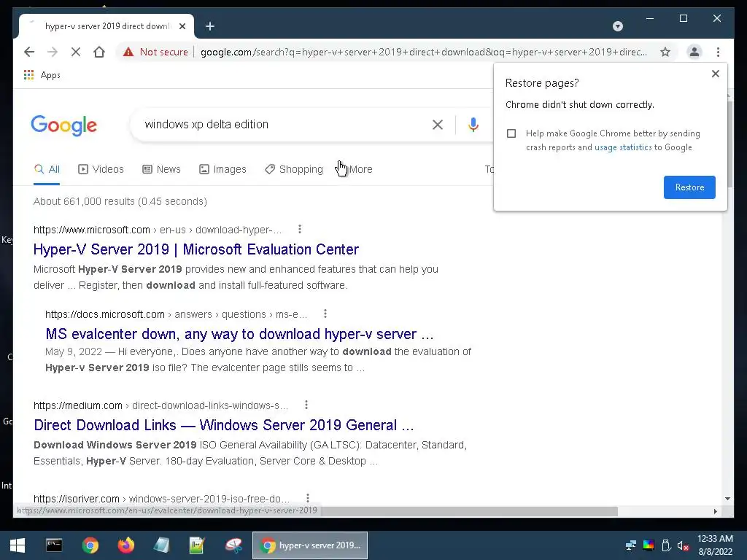Viewport: 747px width, 560px height.
Task: Open the pinned notepad-style taskbar app
Action: click(161, 545)
